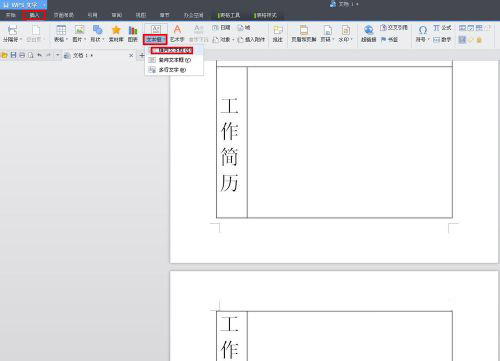Click the print quick-access icon
The image size is (500, 361).
tap(22, 55)
